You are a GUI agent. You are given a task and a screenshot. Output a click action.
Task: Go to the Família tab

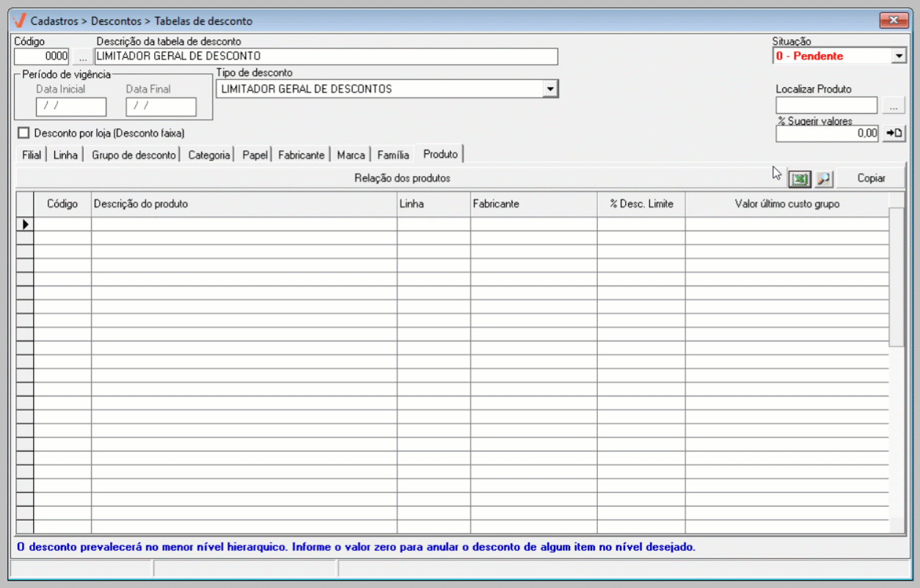click(393, 155)
